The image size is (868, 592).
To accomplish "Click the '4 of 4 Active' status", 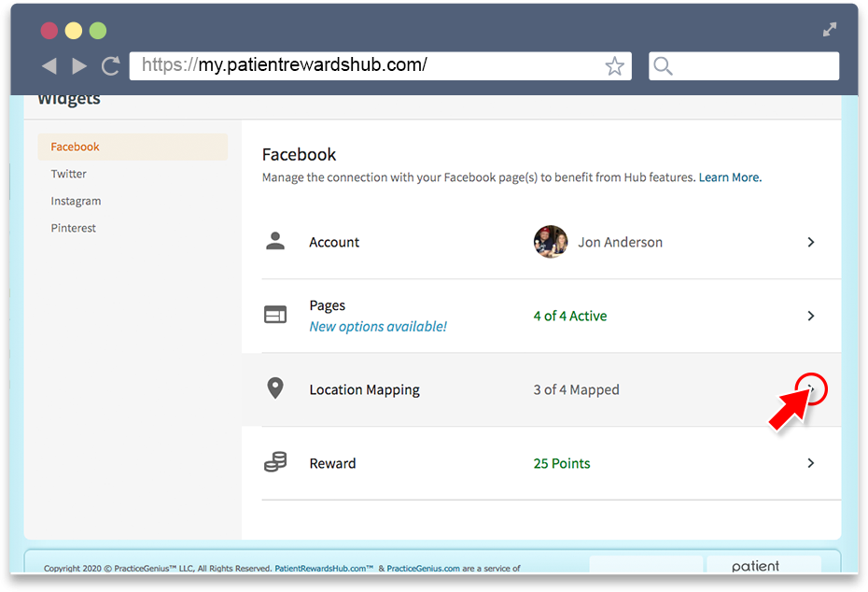I will (x=570, y=317).
